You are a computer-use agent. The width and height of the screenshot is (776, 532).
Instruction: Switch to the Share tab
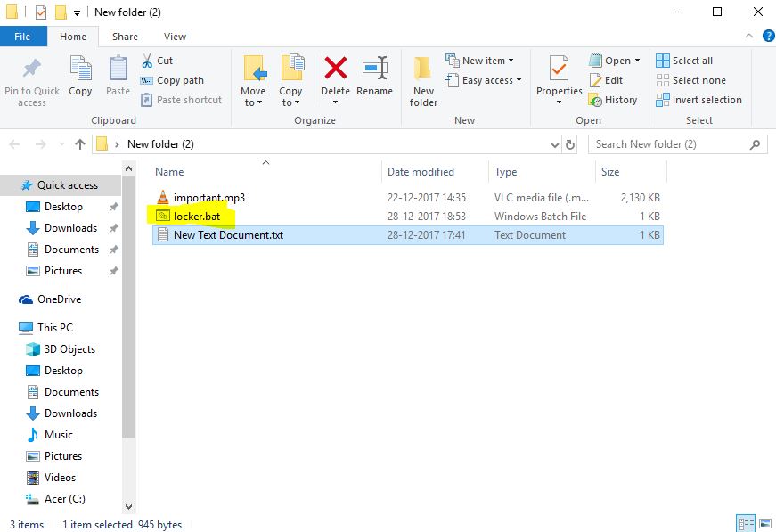[124, 37]
